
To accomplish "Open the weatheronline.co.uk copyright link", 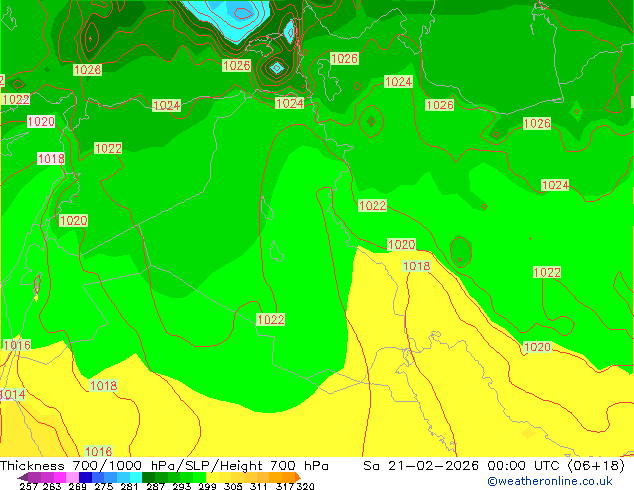I will coord(550,481).
